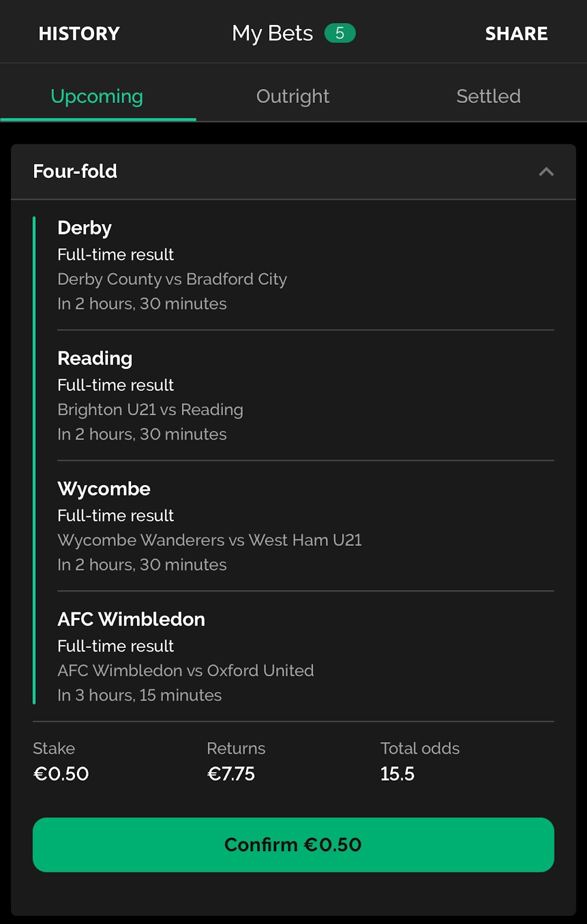Open Brighton U21 vs Reading match
The height and width of the screenshot is (924, 587).
150,409
